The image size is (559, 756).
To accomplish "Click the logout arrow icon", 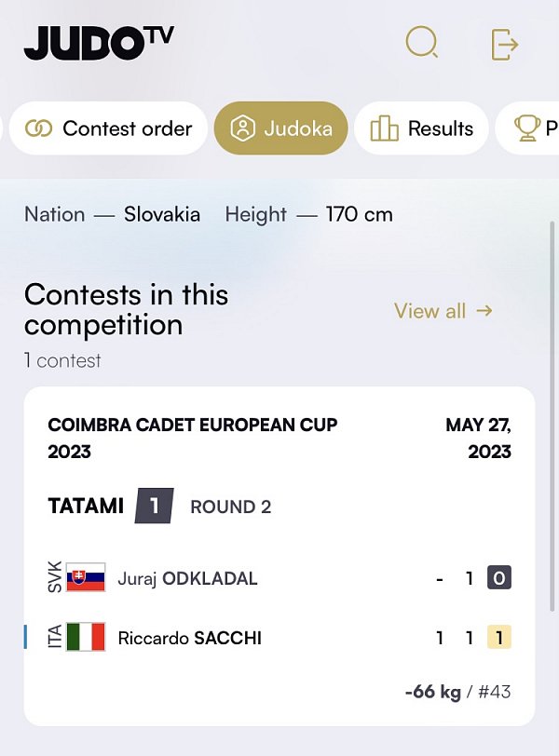I will [505, 45].
